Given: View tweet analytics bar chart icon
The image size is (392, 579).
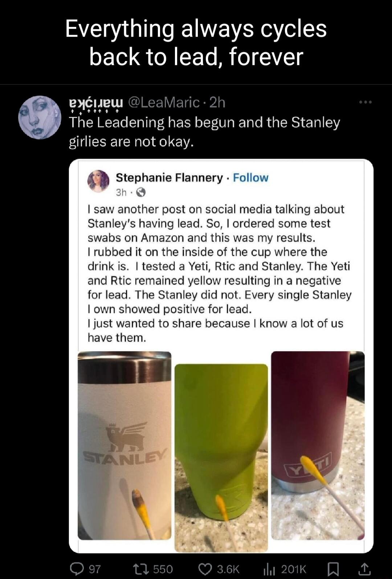Looking at the screenshot, I should [268, 568].
